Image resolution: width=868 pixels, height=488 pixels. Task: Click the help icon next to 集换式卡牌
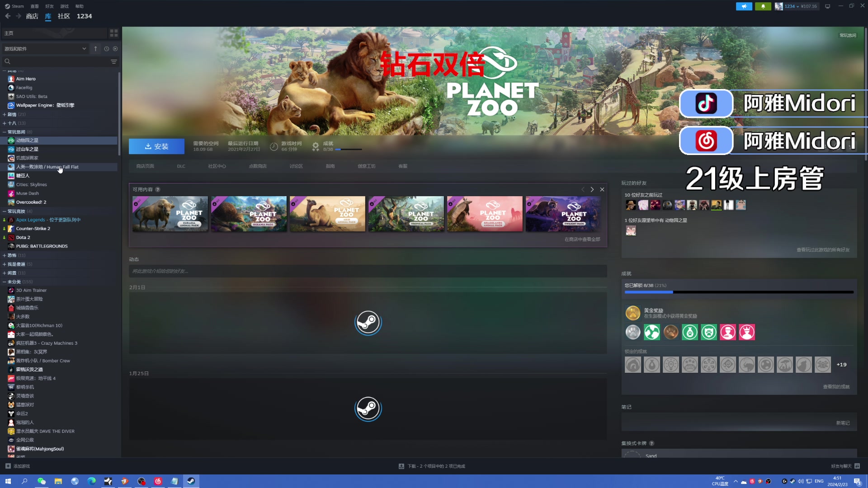click(651, 443)
